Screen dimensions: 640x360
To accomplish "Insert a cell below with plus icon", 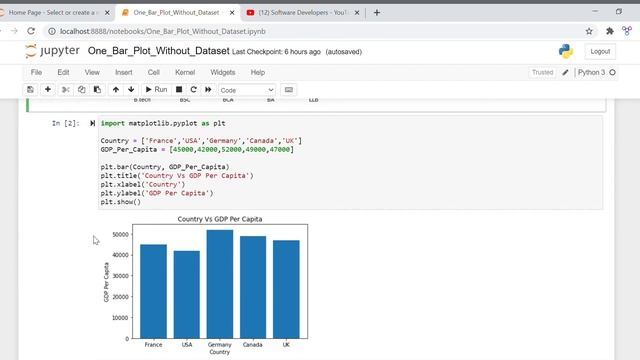I will 48,89.
